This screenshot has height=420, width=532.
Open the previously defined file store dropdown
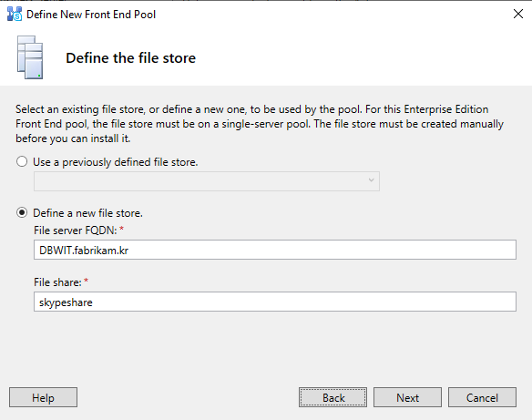click(x=207, y=181)
